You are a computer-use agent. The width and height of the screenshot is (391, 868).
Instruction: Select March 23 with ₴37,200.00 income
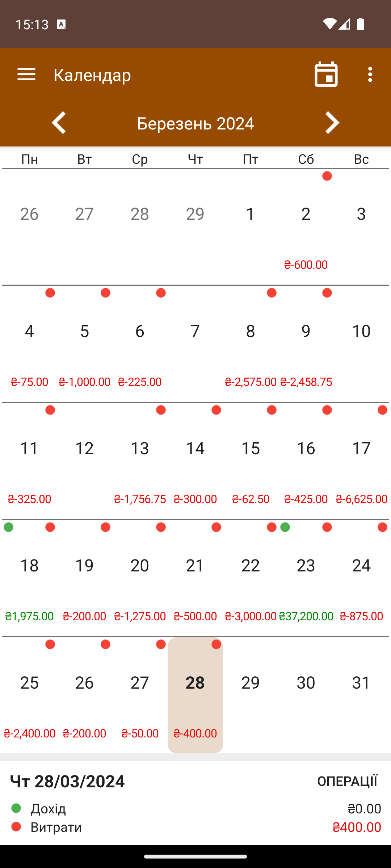coord(306,578)
